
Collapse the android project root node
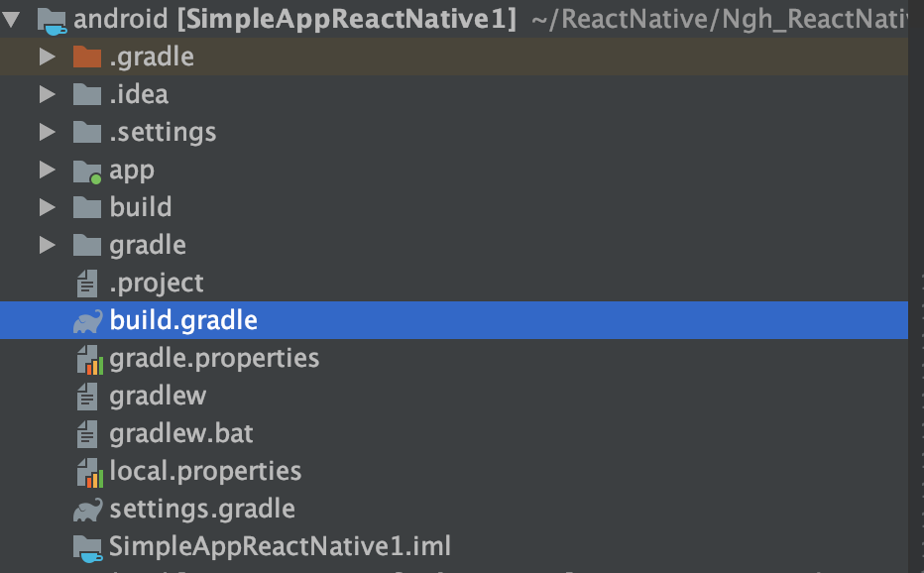click(x=13, y=19)
